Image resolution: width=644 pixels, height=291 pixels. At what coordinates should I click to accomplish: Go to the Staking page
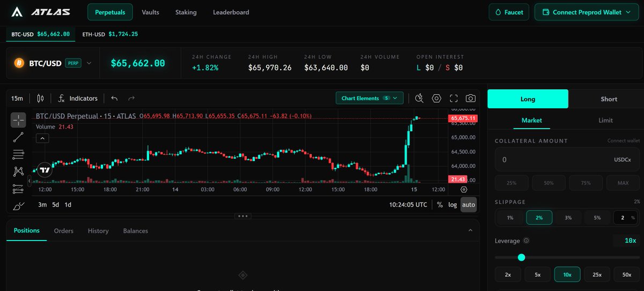point(186,12)
